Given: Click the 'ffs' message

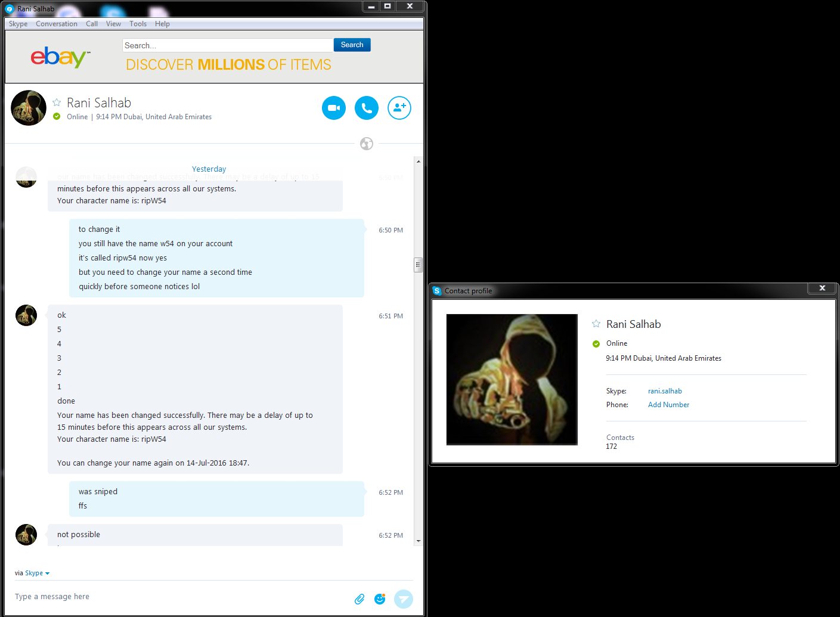Looking at the screenshot, I should (x=83, y=506).
